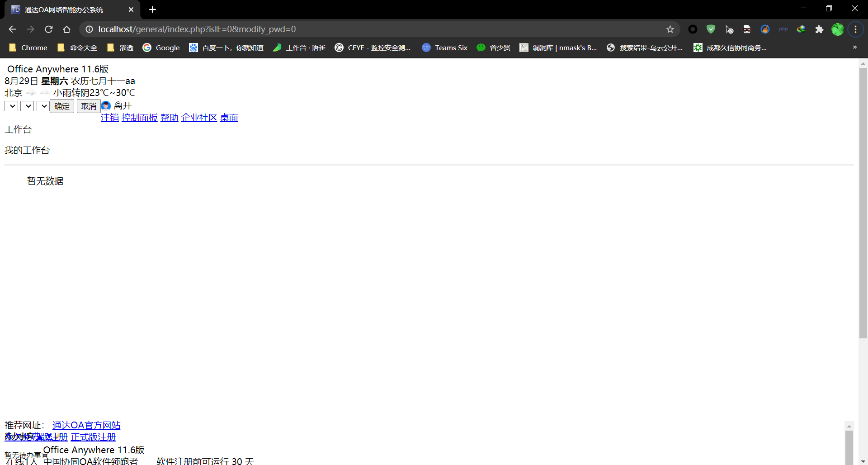Open the cursor-block extension icon
868x465 pixels.
[x=729, y=29]
